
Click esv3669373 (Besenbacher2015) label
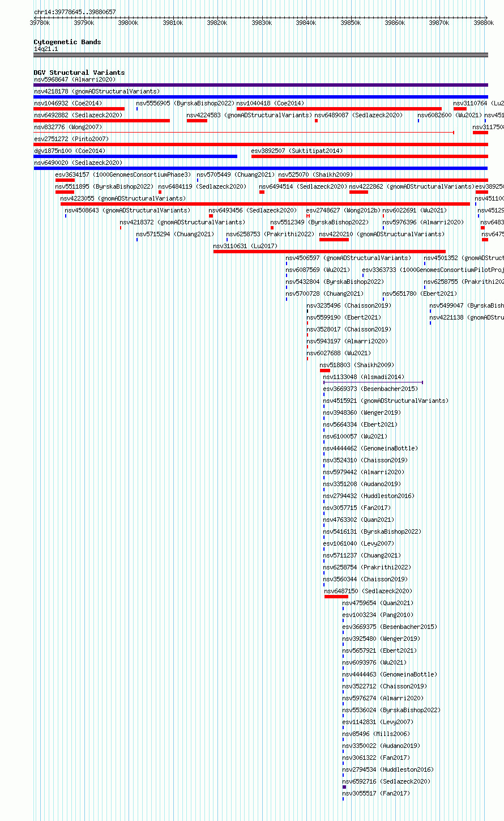(x=371, y=389)
